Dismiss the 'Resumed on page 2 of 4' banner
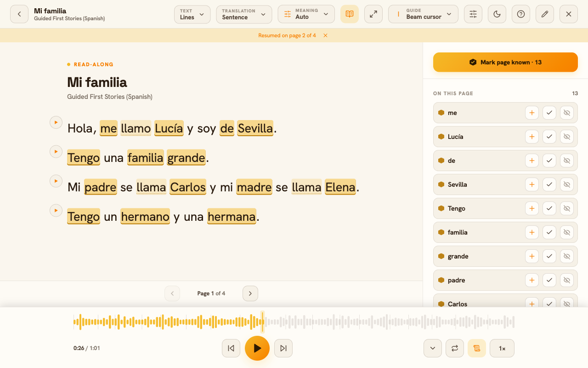The height and width of the screenshot is (368, 588). tap(325, 35)
